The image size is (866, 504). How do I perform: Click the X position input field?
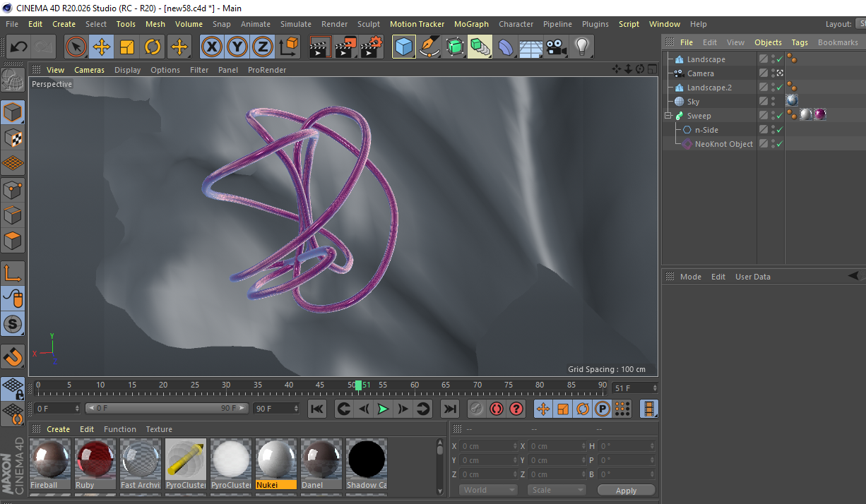[x=488, y=446]
